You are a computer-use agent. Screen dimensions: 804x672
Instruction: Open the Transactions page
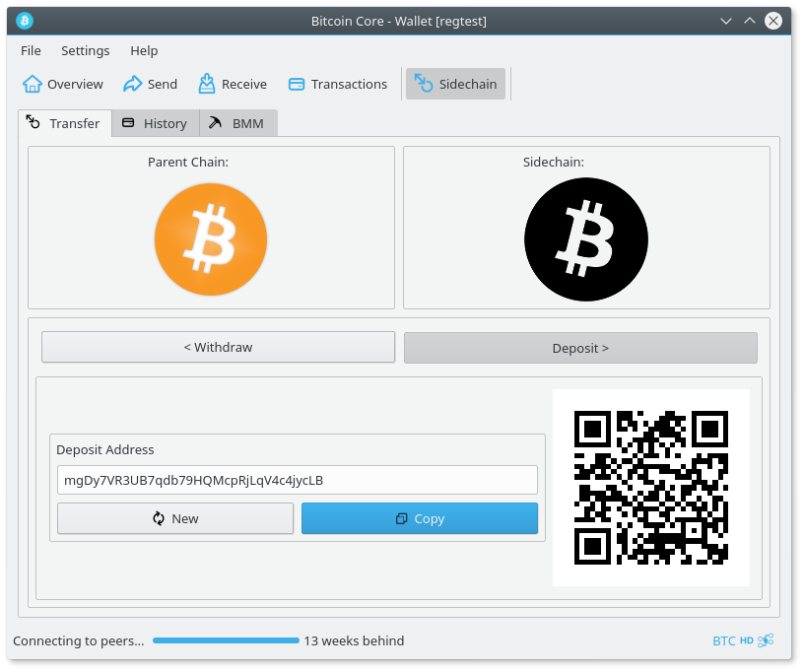337,84
